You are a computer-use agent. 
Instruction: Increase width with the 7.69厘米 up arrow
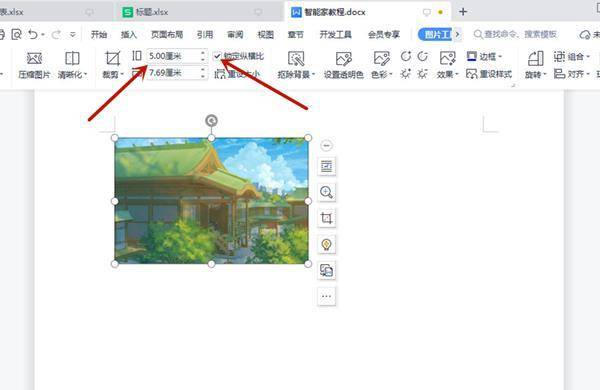(203, 70)
